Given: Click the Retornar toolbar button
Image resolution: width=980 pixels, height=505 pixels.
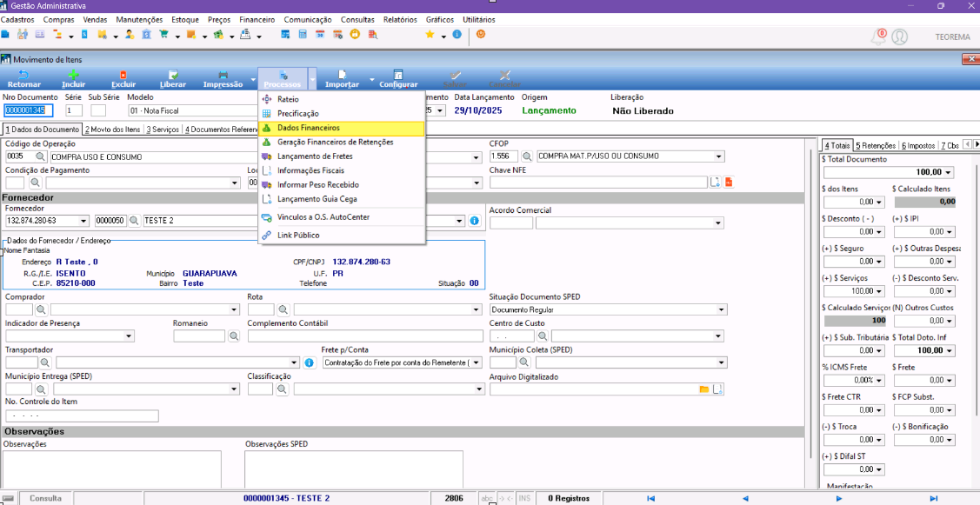Looking at the screenshot, I should (x=23, y=79).
